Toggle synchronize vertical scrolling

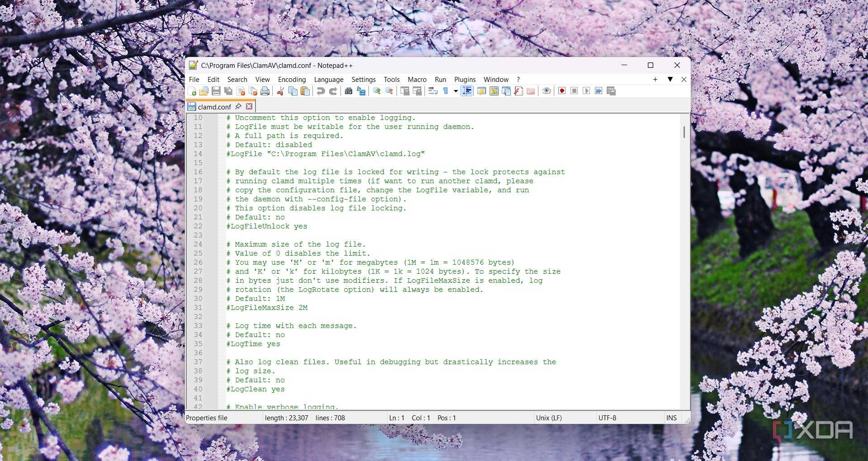(405, 91)
